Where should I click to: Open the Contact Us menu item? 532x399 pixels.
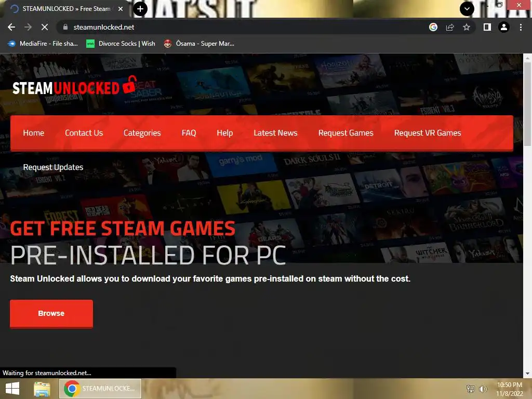click(x=84, y=133)
